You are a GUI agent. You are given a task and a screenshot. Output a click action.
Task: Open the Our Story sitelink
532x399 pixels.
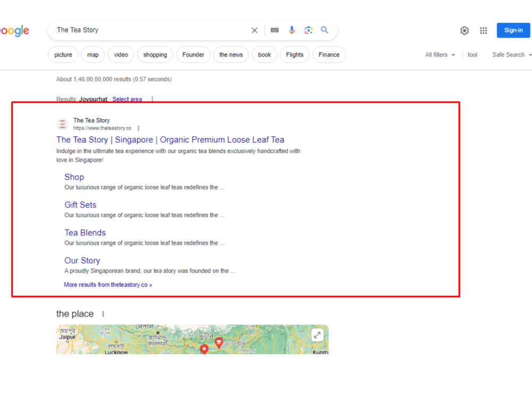click(82, 260)
